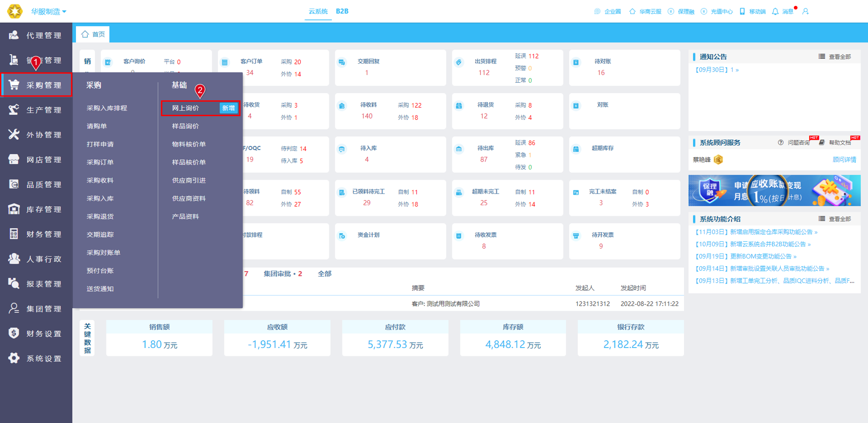Open 外协管理 in the sidebar
The height and width of the screenshot is (423, 868).
36,135
